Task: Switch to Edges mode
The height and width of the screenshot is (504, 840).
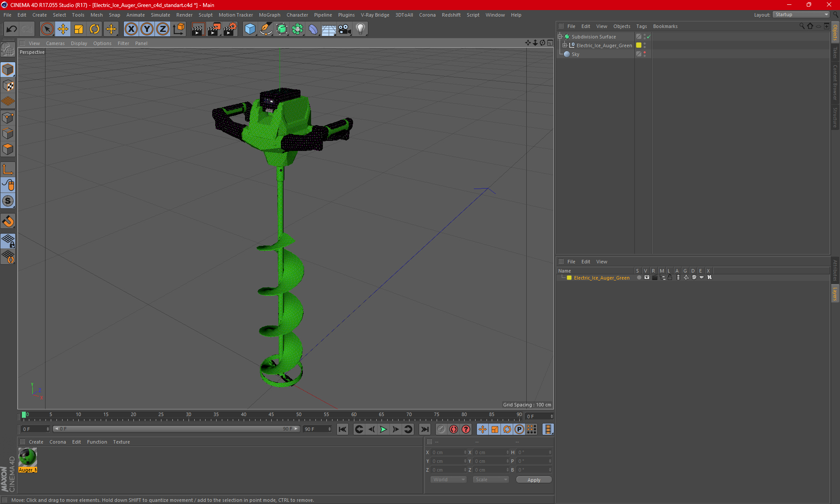Action: (8, 133)
